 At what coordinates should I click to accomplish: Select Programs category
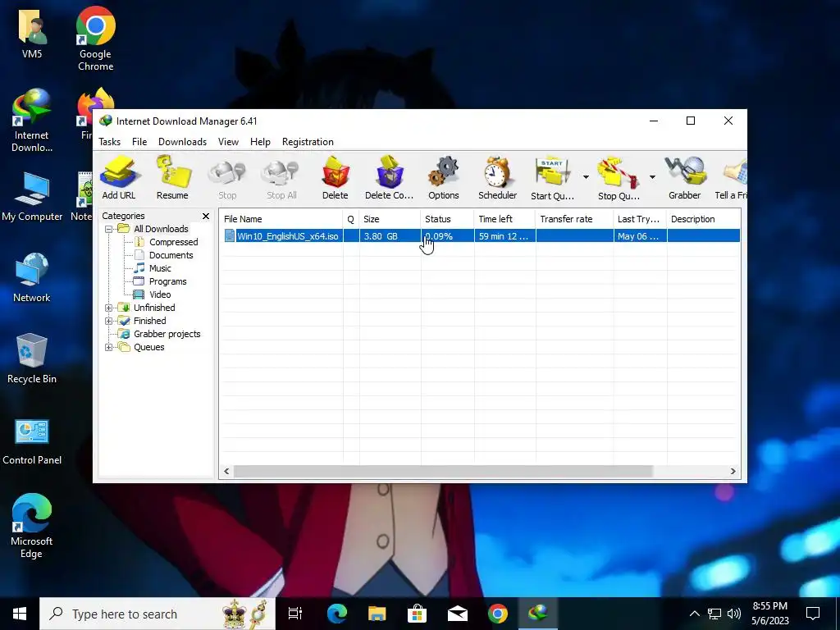point(167,281)
